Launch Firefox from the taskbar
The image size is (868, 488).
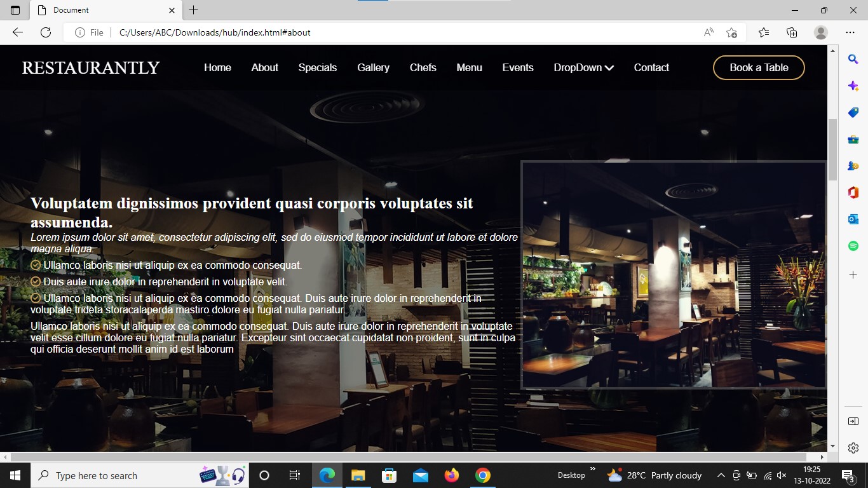(451, 475)
